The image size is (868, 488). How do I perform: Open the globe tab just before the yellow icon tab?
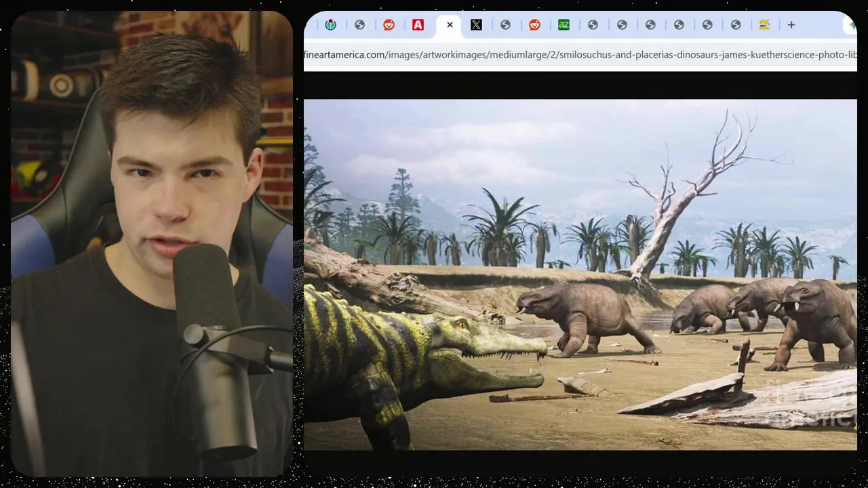pyautogui.click(x=736, y=25)
